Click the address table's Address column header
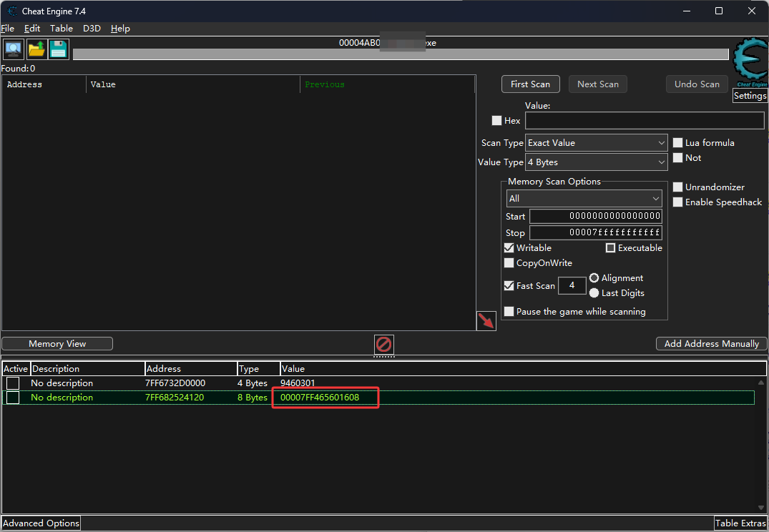 191,369
